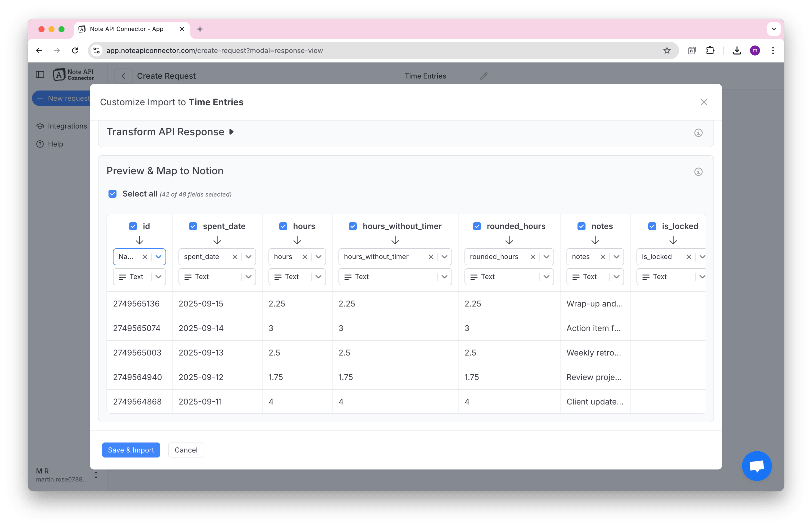Open the tab search dropdown chevron
The width and height of the screenshot is (812, 528).
click(773, 29)
